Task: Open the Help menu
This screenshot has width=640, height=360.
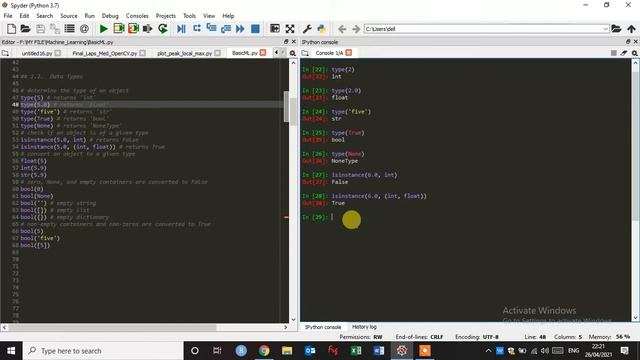Action: (x=228, y=16)
